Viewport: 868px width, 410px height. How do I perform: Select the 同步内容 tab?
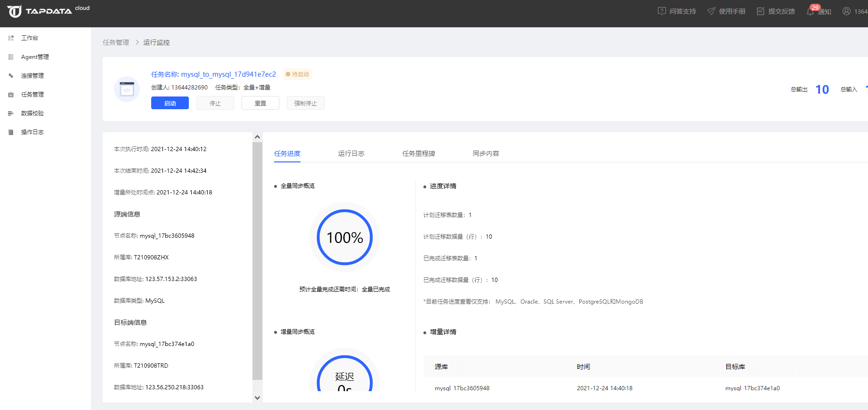[x=486, y=153]
